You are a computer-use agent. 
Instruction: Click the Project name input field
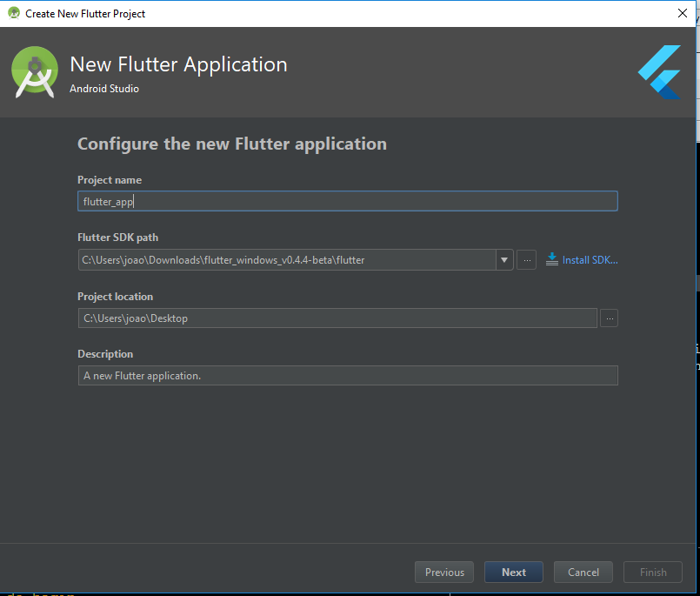[x=347, y=202]
